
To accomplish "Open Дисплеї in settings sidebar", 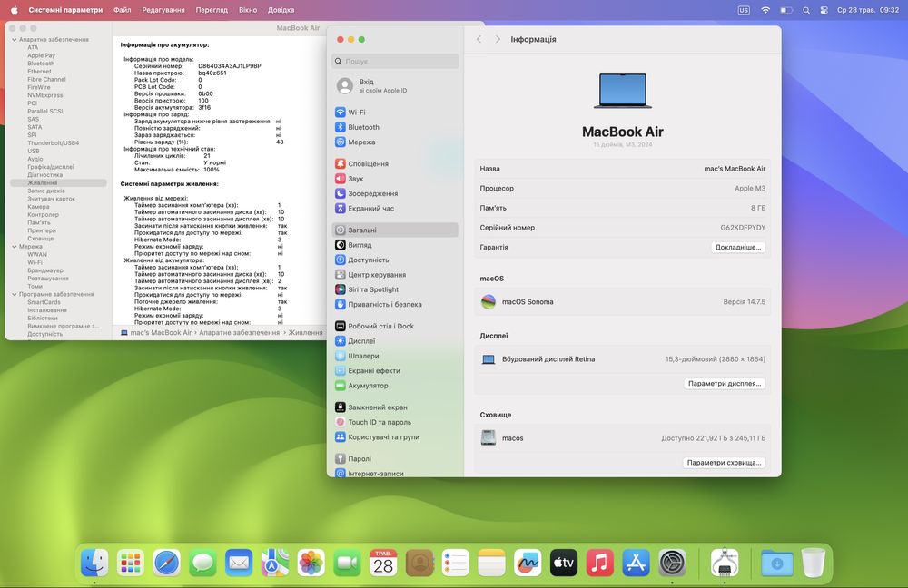I will [395, 341].
